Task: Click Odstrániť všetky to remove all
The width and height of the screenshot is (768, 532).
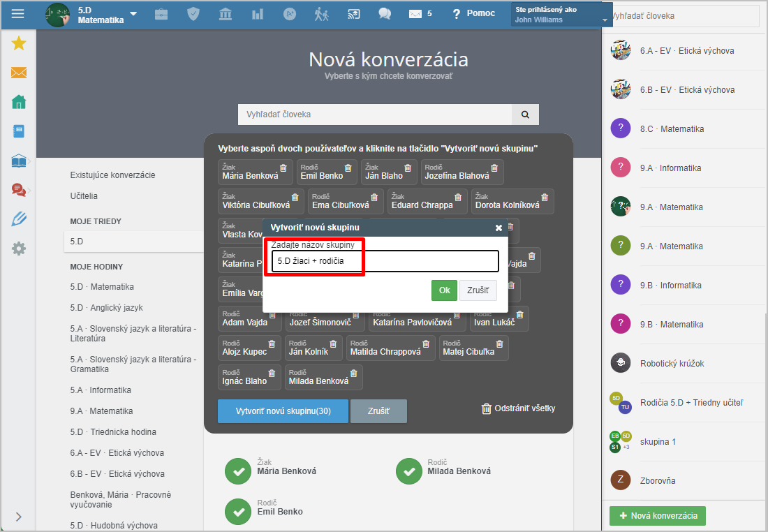Action: (x=518, y=408)
